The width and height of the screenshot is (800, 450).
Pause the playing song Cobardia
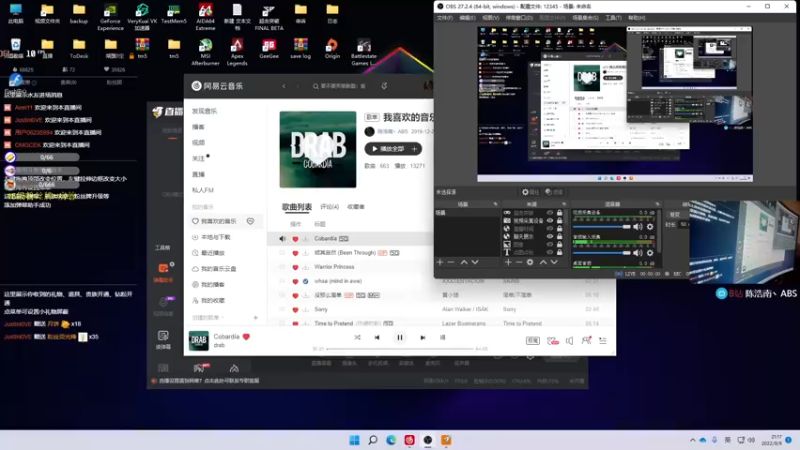(x=400, y=337)
